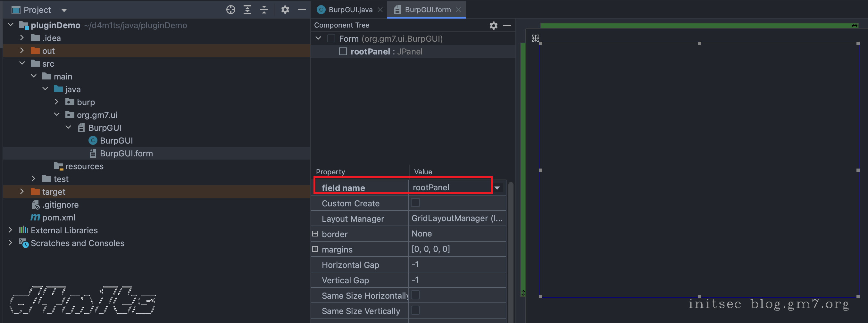Click the locate/select opened file target icon
The height and width of the screenshot is (323, 868).
[230, 10]
